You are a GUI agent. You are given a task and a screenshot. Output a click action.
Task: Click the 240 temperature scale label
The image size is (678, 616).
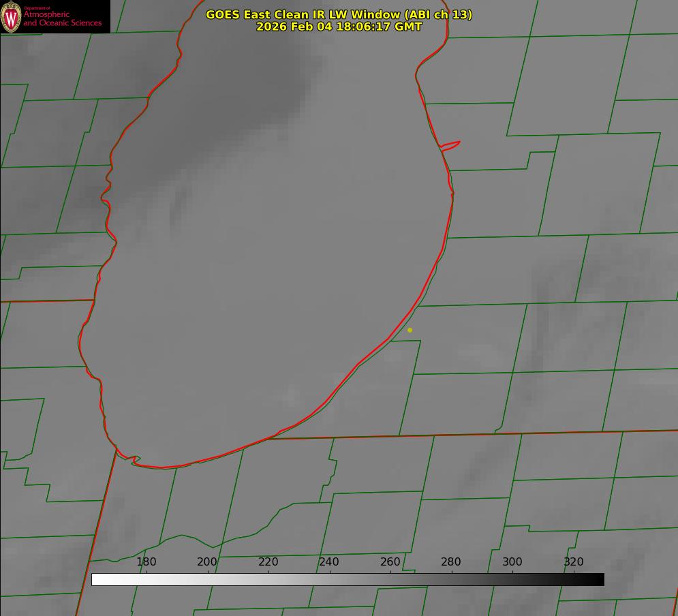coord(329,562)
